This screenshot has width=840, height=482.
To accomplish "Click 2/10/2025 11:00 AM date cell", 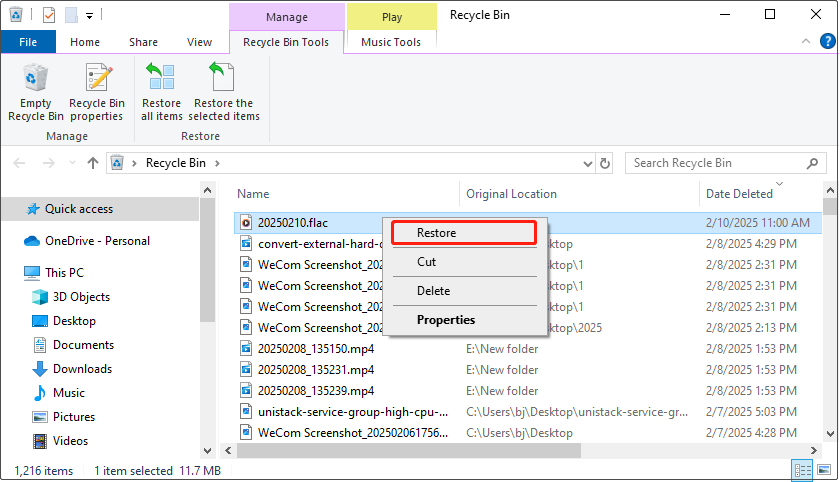I will 758,223.
